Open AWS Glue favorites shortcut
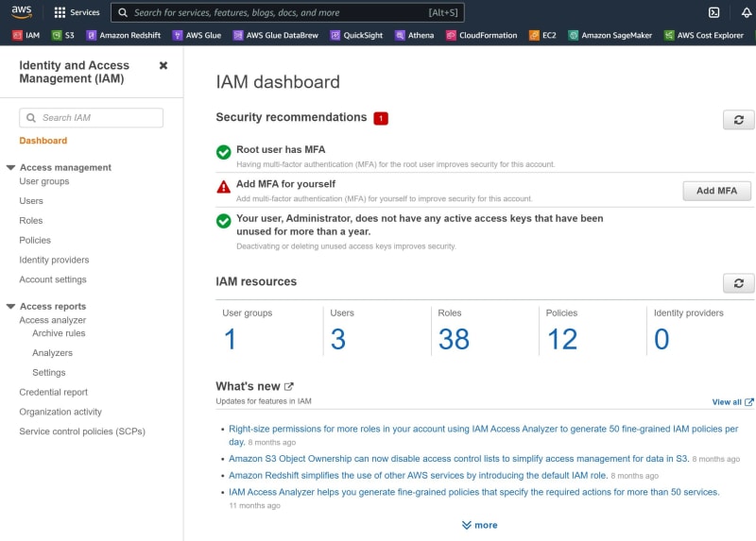Viewport: 756px width, 541px height. (197, 35)
